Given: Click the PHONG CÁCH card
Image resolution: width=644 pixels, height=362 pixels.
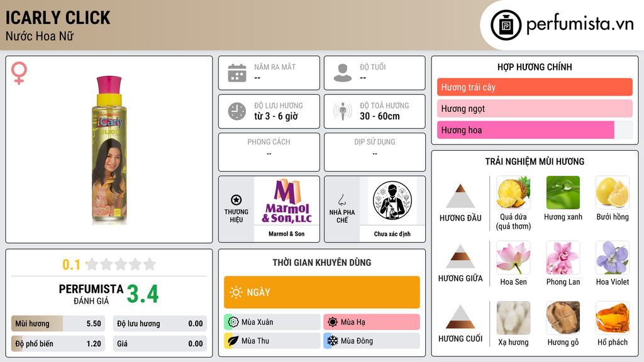Looking at the screenshot, I should [x=269, y=152].
